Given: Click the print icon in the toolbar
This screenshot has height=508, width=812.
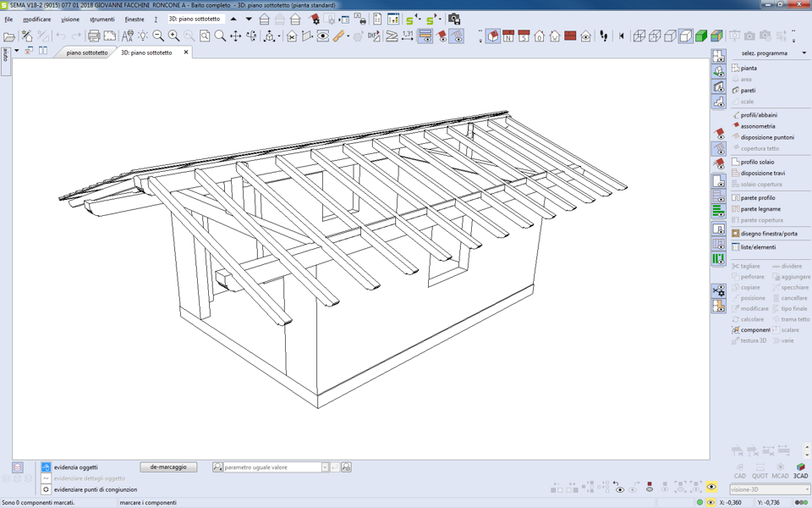Looking at the screenshot, I should click(94, 36).
